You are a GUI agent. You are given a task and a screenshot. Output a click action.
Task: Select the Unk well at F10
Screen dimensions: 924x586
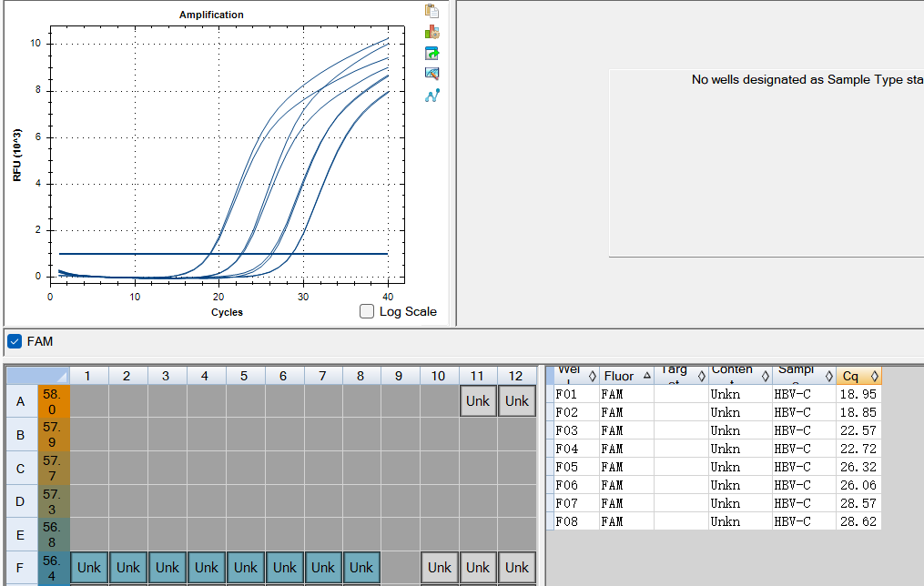coord(439,568)
